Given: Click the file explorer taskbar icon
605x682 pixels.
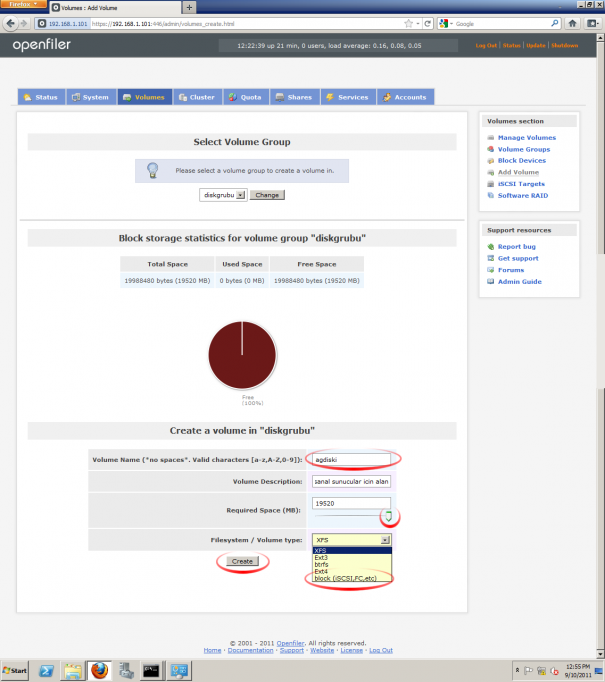Looking at the screenshot, I should (x=73, y=671).
